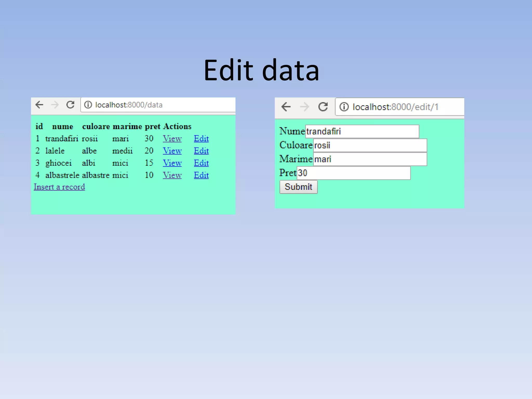Click site info icon beside localhost:8000/edit/1
This screenshot has width=532, height=399.
click(344, 107)
